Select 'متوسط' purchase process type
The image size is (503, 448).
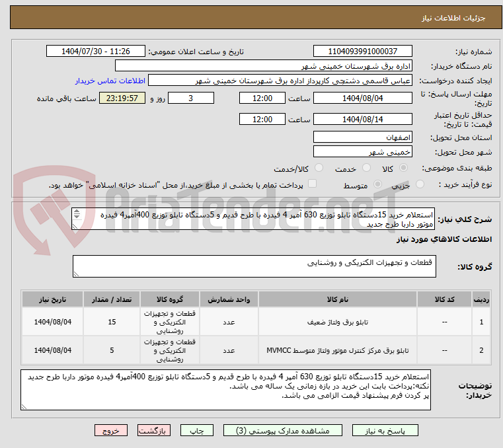(x=377, y=185)
